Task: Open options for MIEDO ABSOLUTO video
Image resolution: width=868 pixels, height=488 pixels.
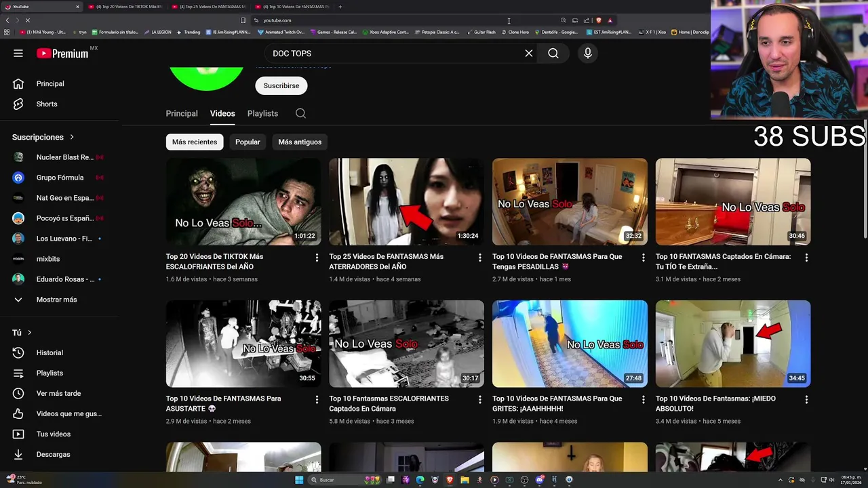Action: coord(806,400)
